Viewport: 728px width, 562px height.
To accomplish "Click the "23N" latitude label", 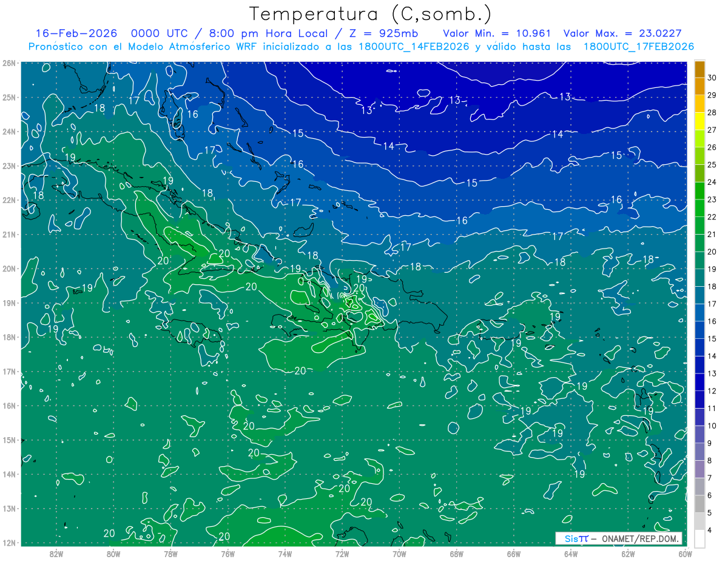I will tap(9, 166).
